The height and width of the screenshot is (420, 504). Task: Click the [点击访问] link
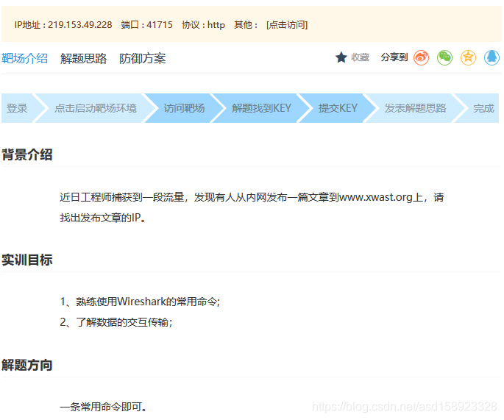coord(287,25)
